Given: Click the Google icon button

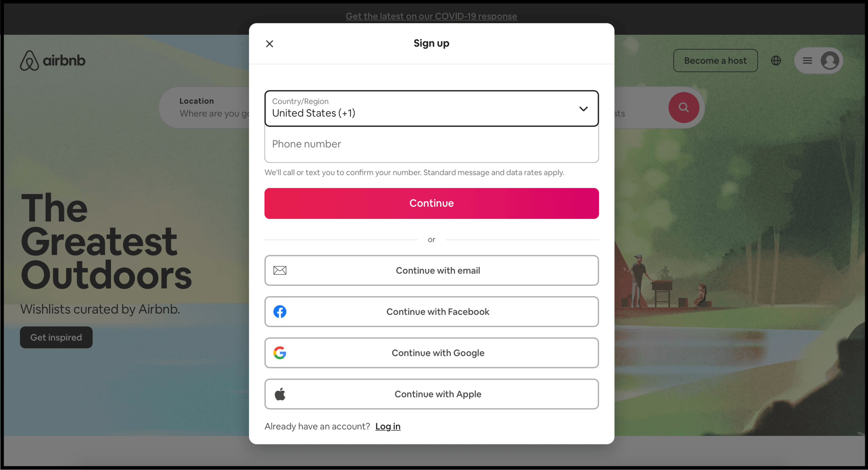Looking at the screenshot, I should [x=281, y=353].
